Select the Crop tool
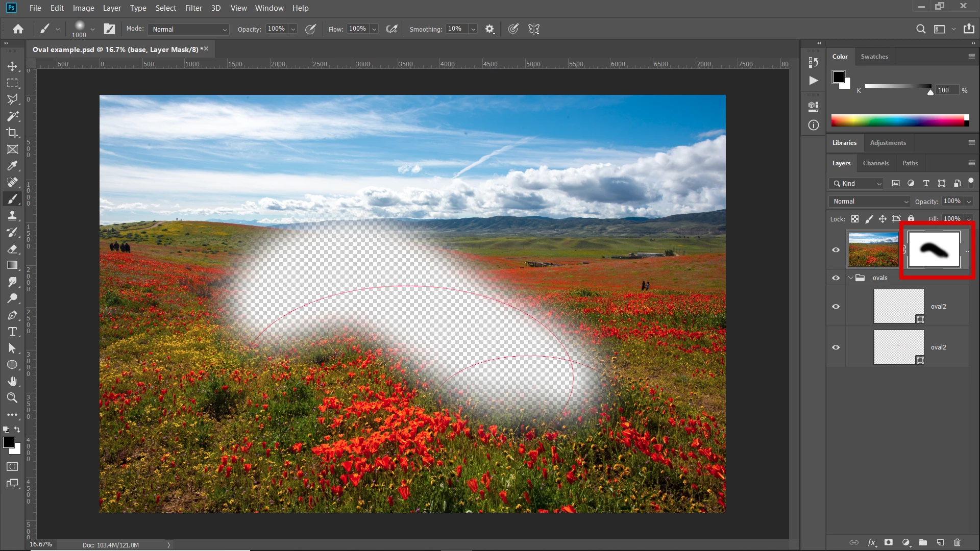Image resolution: width=980 pixels, height=551 pixels. click(12, 133)
